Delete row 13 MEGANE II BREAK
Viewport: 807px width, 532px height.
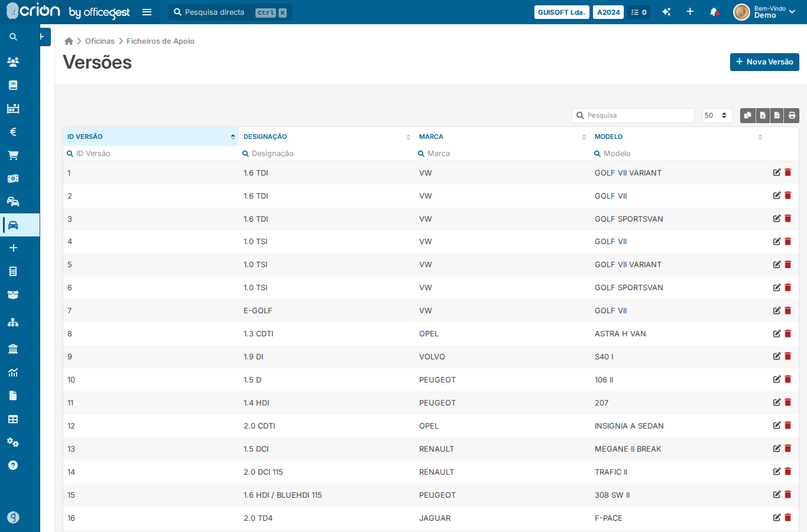point(788,449)
